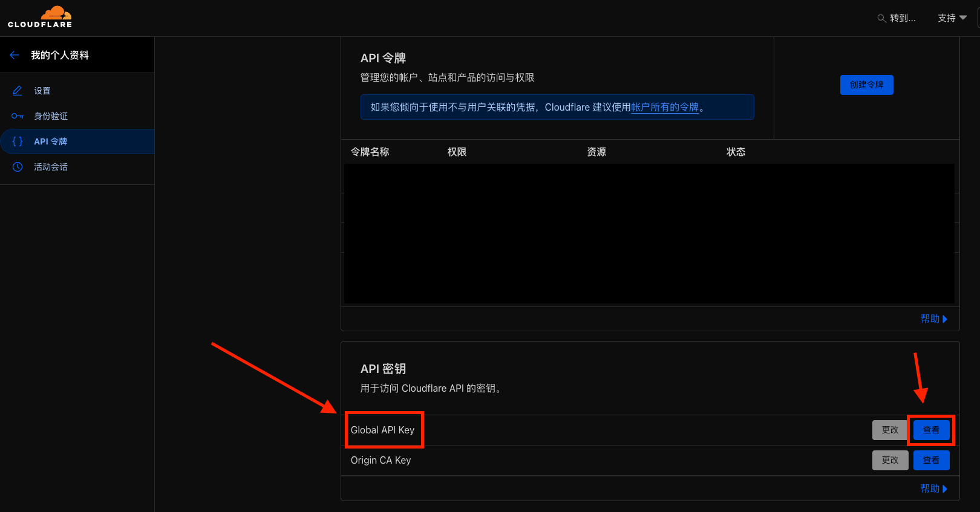Click 更改 for Global API Key
The height and width of the screenshot is (512, 980).
click(x=890, y=430)
